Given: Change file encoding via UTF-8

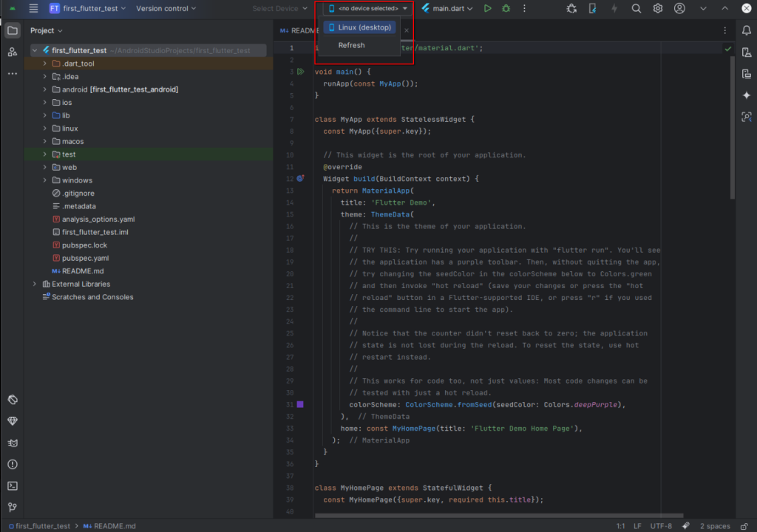Looking at the screenshot, I should [x=661, y=526].
